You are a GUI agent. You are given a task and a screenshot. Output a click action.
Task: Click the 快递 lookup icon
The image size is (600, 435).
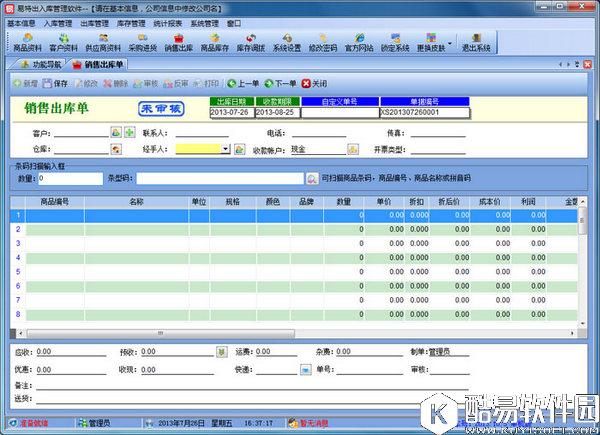pos(306,370)
